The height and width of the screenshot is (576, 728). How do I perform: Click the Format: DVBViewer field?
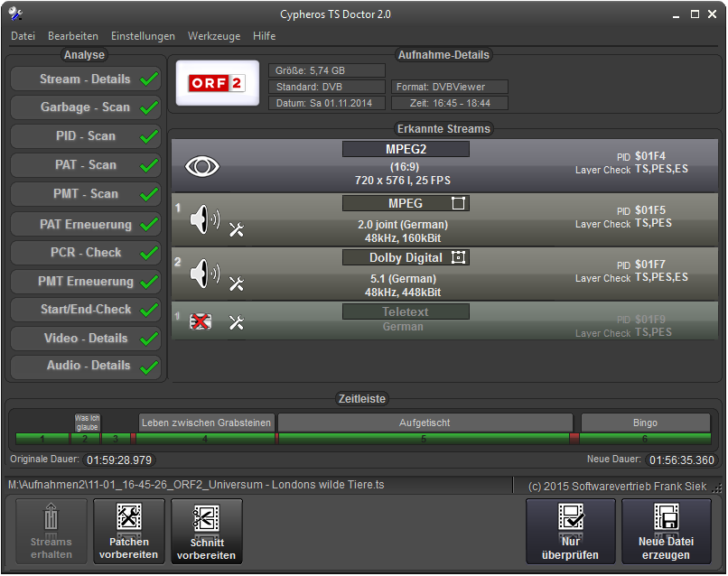(450, 87)
